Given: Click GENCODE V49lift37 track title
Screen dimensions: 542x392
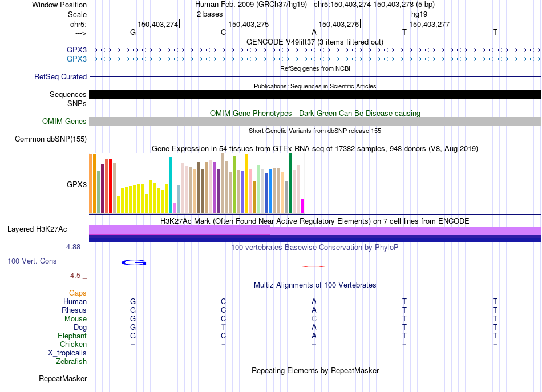Looking at the screenshot, I should (314, 42).
